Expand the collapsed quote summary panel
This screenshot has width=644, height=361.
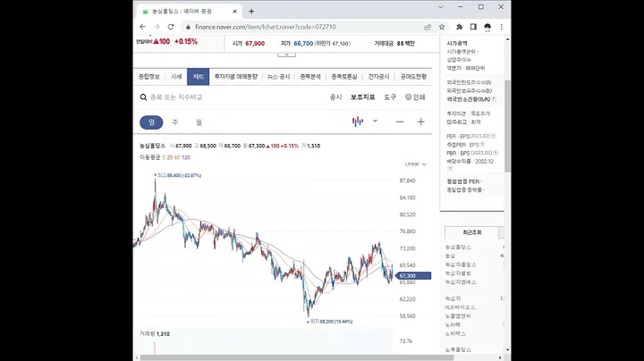coord(286,55)
